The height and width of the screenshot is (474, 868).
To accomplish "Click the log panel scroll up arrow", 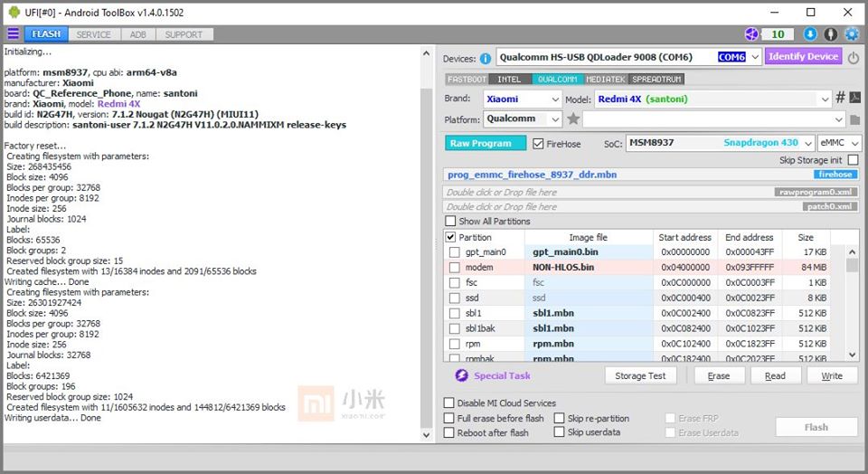I will tap(426, 53).
